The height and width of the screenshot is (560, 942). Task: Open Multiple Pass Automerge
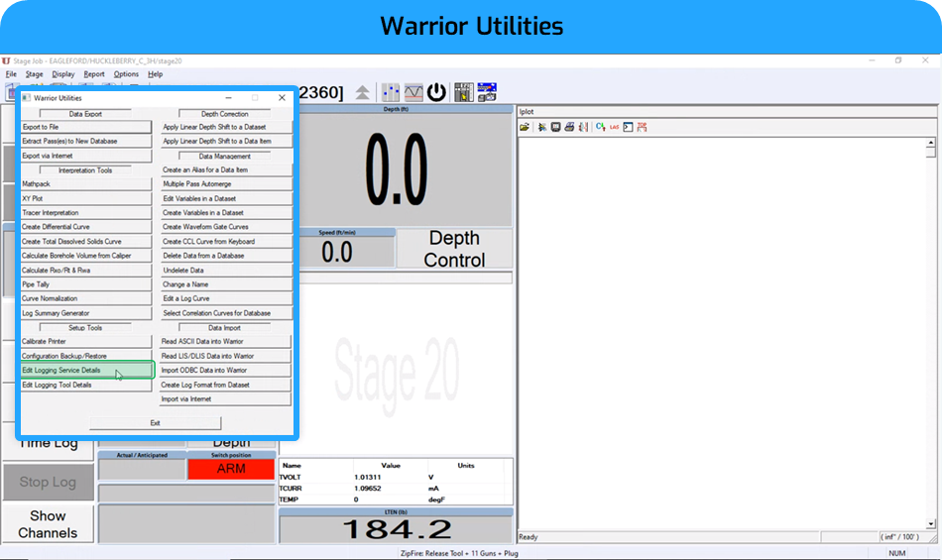[226, 184]
